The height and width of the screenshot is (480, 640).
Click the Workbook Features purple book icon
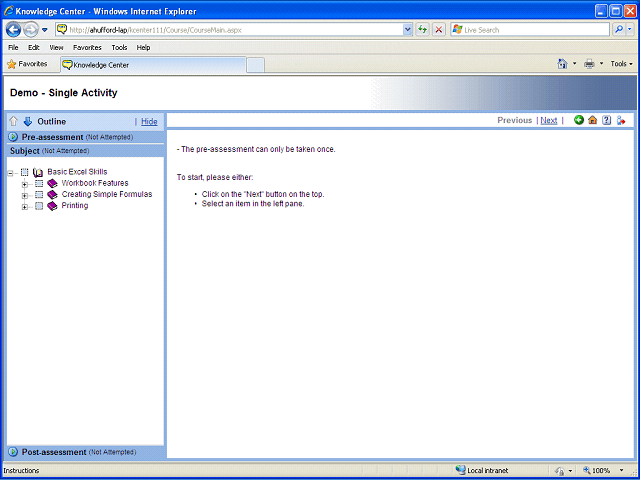pyautogui.click(x=52, y=184)
